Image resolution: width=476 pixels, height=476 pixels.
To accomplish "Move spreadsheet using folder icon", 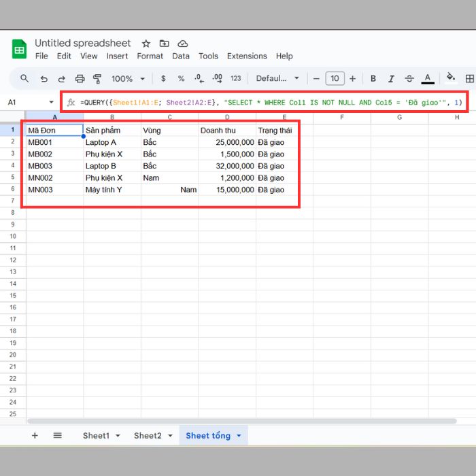I will tap(165, 44).
